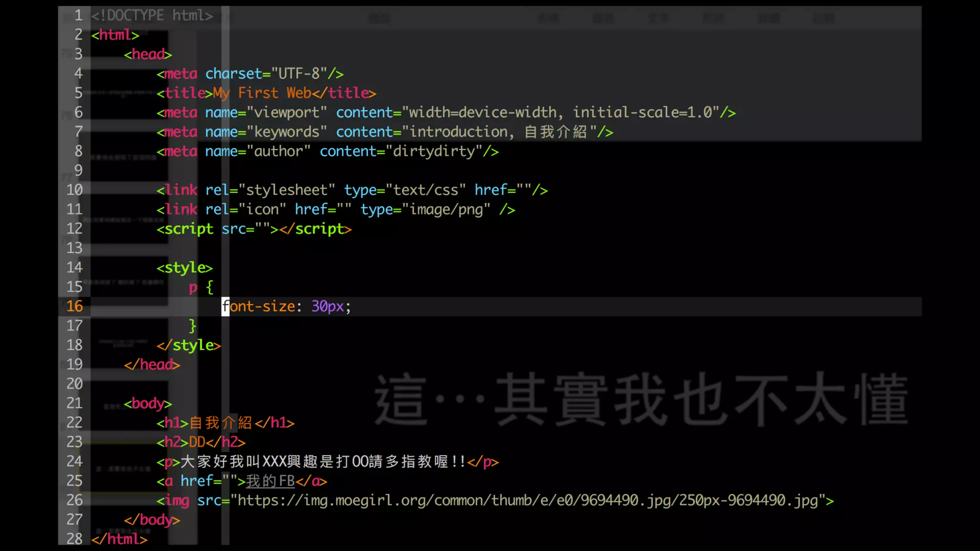Click the viewport name value

[286, 112]
